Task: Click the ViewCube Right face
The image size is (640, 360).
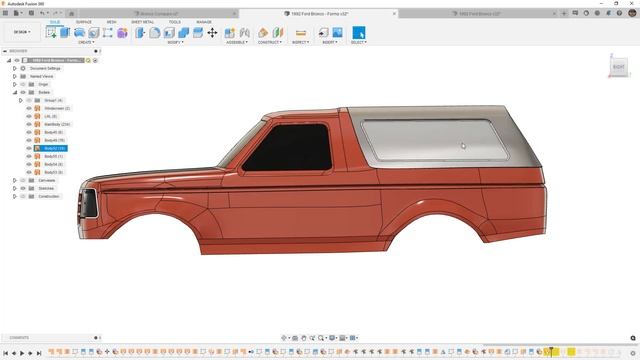Action: point(618,67)
